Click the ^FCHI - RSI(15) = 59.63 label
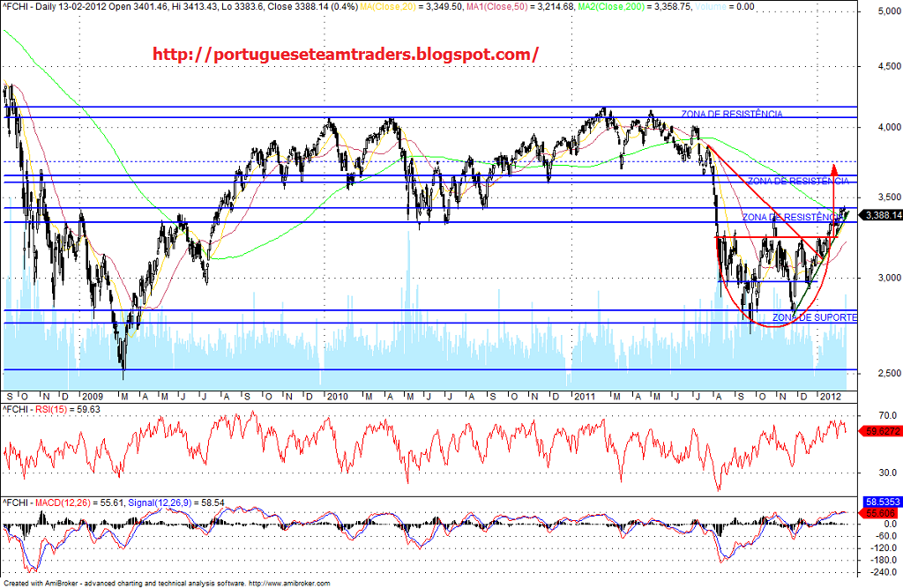This screenshot has height=588, width=903. tap(51, 409)
